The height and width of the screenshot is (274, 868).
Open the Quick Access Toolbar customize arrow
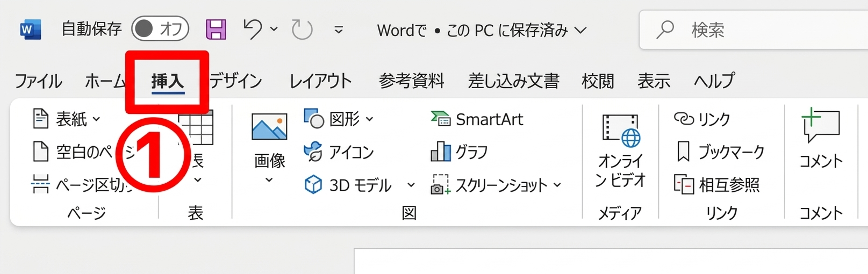coord(339,30)
